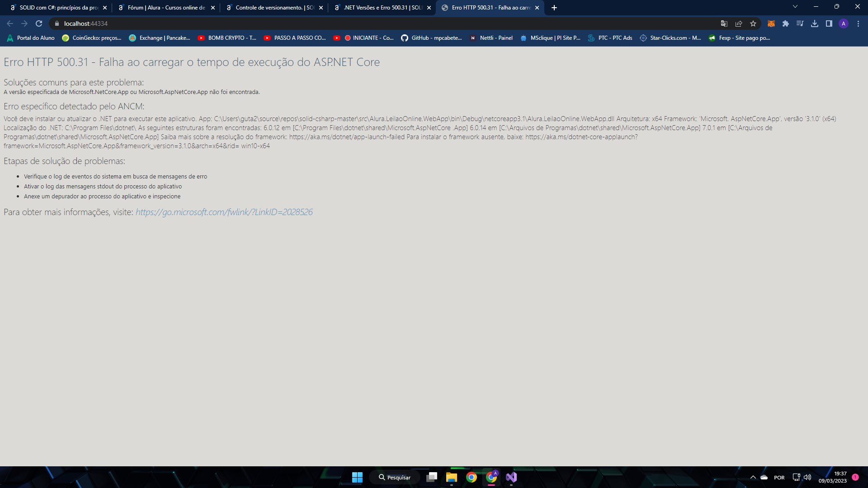The height and width of the screenshot is (488, 868).
Task: Open Star-Clicks.com bookmark
Action: point(670,38)
